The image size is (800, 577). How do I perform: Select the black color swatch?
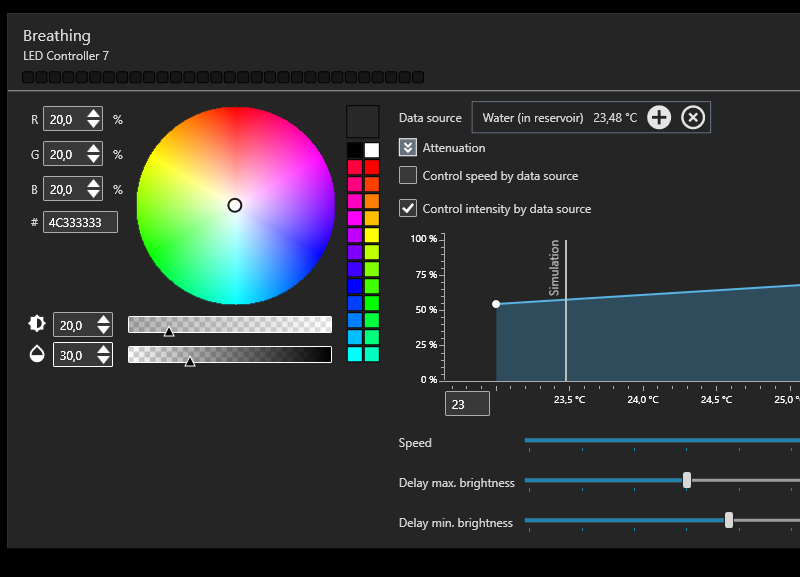[x=354, y=150]
